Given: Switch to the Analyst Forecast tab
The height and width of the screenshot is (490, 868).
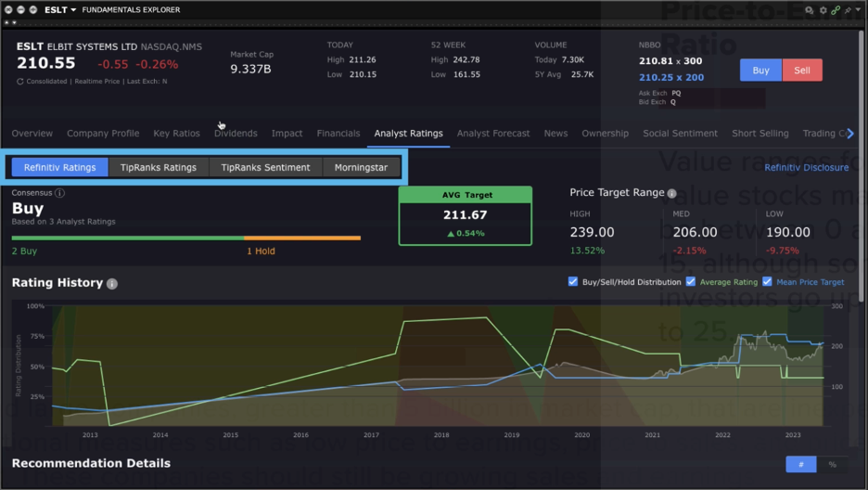Looking at the screenshot, I should [492, 134].
